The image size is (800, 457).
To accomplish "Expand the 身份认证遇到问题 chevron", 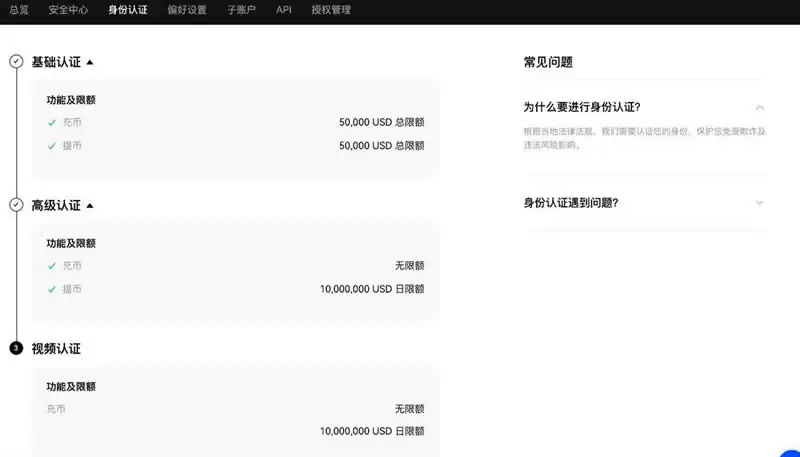I will click(x=760, y=202).
